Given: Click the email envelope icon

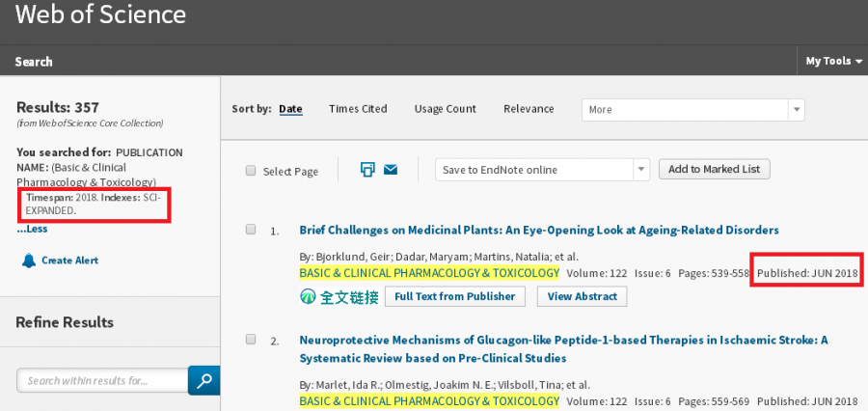Looking at the screenshot, I should tap(391, 170).
